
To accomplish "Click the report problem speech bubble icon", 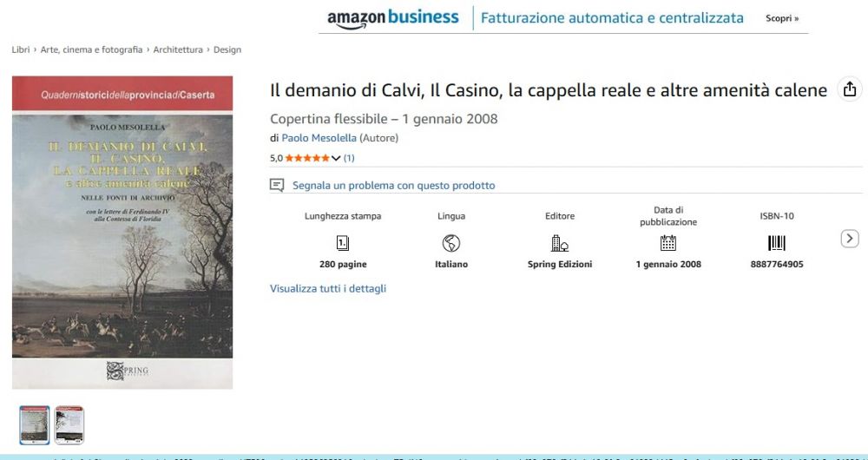I will 277,186.
